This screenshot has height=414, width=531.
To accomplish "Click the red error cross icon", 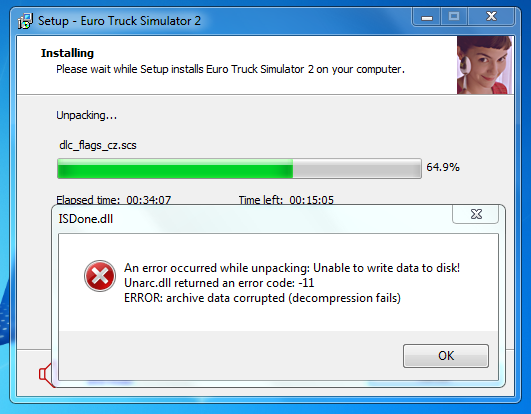I will [100, 276].
